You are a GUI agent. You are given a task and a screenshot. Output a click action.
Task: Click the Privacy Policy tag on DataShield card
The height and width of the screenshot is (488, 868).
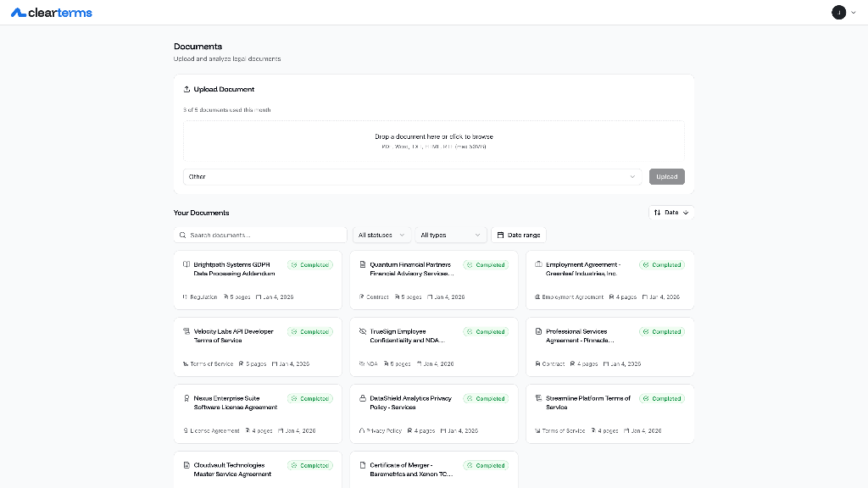(x=381, y=431)
